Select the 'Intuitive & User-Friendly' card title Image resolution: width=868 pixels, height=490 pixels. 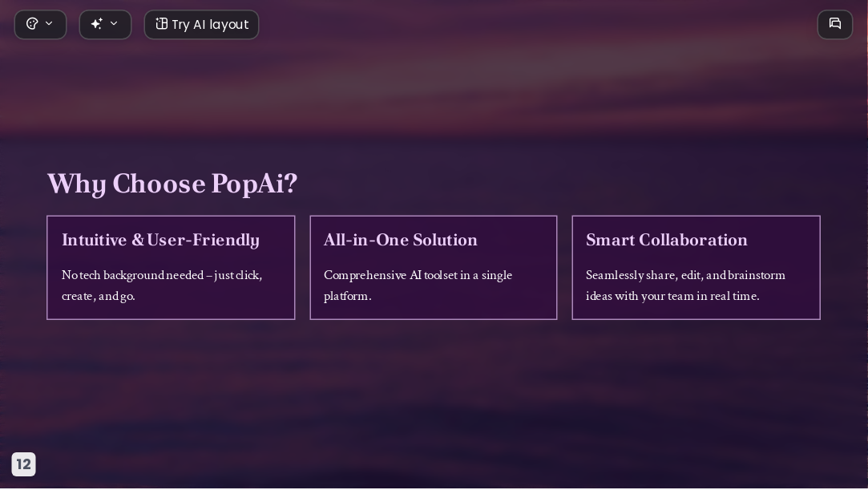pyautogui.click(x=160, y=241)
